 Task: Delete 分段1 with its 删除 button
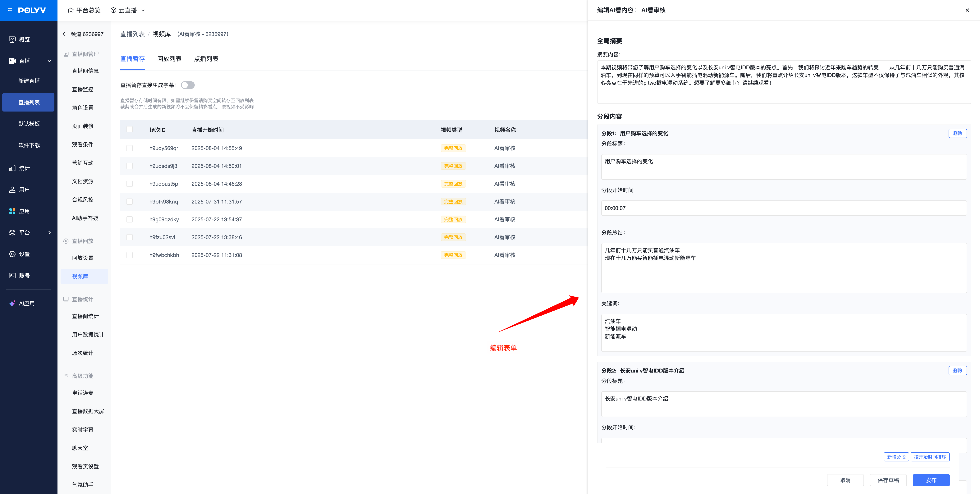958,134
